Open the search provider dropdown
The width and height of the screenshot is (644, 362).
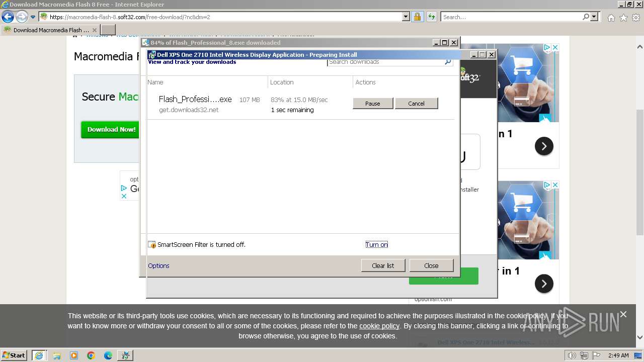point(594,17)
